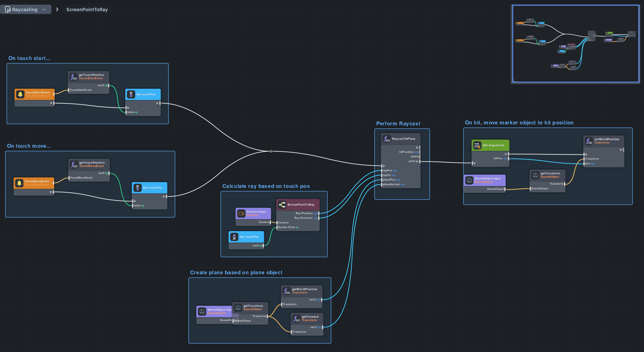Screen dimensions: 644x352
Task: Click the getWorldPosition function icon
Action: [286, 291]
